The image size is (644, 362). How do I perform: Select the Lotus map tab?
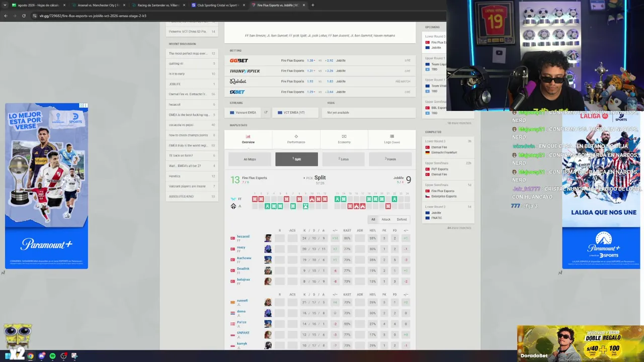pyautogui.click(x=343, y=159)
